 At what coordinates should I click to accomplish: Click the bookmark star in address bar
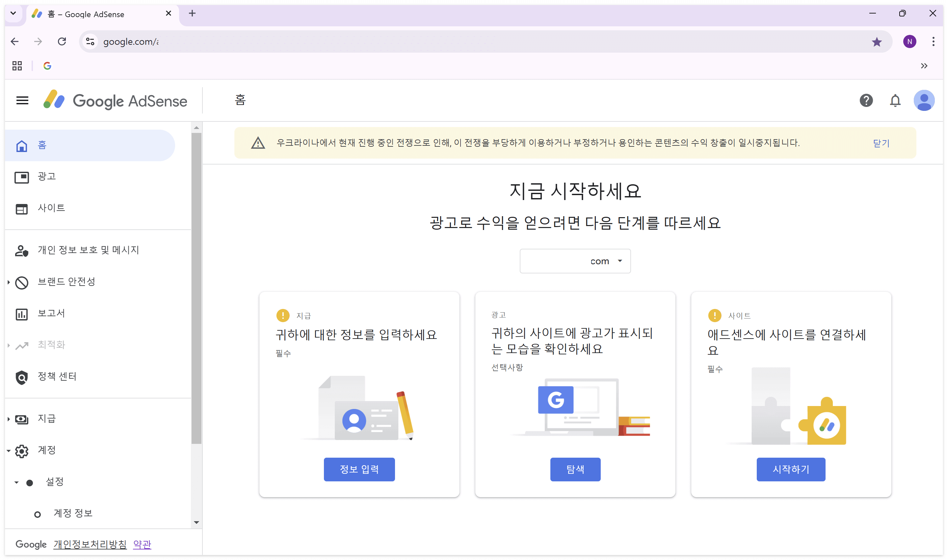[x=877, y=41]
